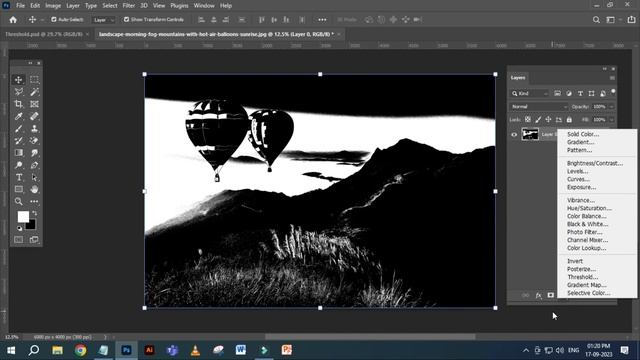Open the Filter menu
This screenshot has width=640, height=360.
129,6
